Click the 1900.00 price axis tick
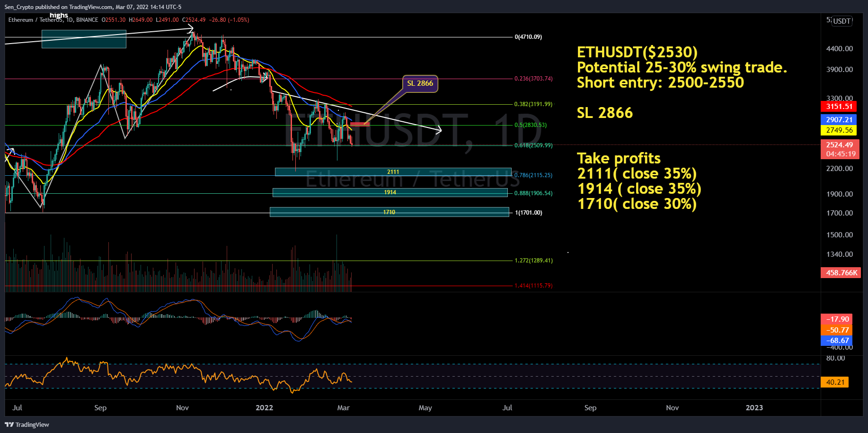This screenshot has height=433, width=868. (x=840, y=194)
